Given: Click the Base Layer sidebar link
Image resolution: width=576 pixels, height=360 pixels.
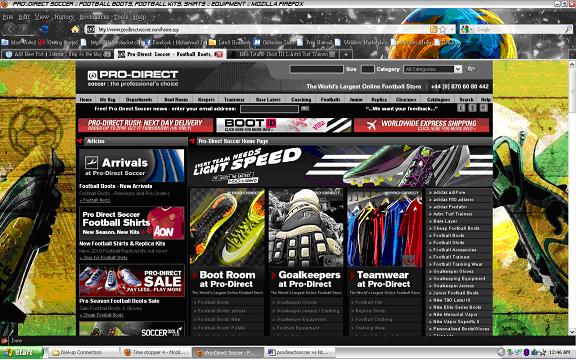Looking at the screenshot, I should tap(445, 221).
